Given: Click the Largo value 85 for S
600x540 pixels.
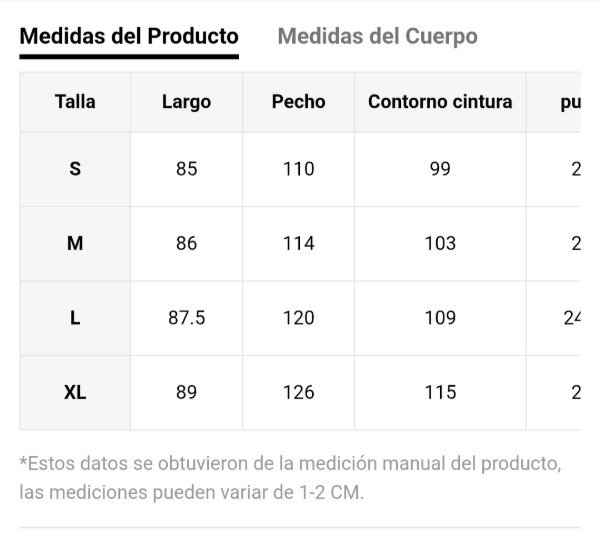Looking at the screenshot, I should click(186, 169).
